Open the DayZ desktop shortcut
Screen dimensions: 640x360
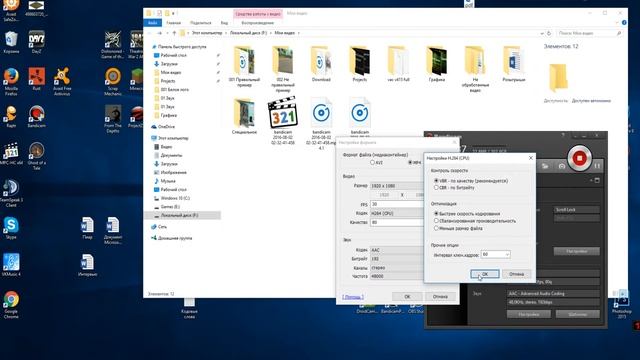36,42
